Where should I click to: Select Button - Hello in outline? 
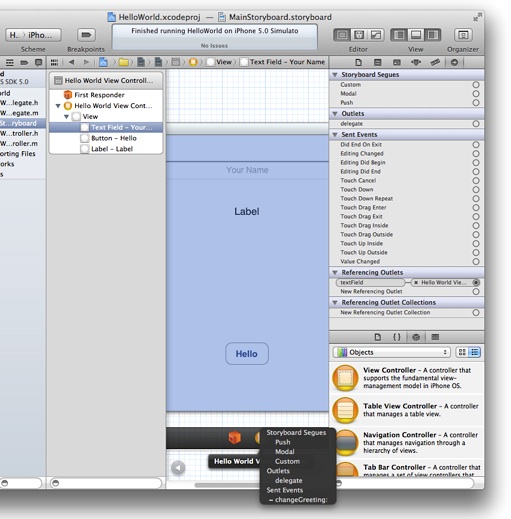(106, 138)
